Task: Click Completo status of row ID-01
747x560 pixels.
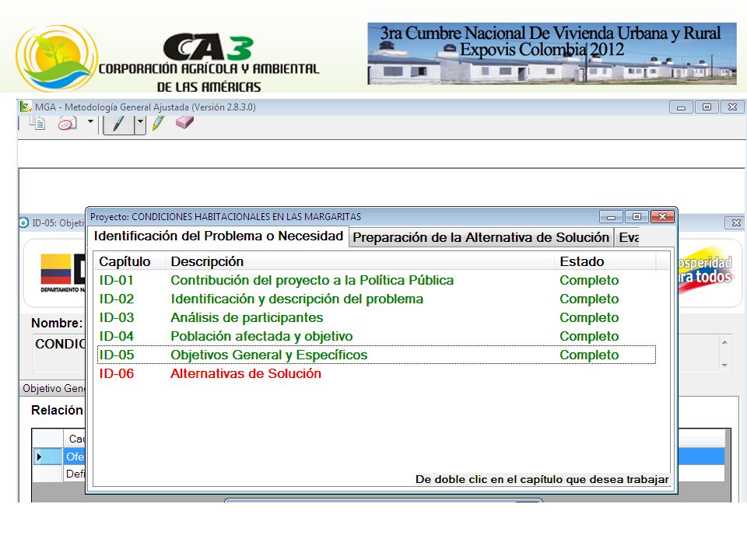Action: pos(589,281)
